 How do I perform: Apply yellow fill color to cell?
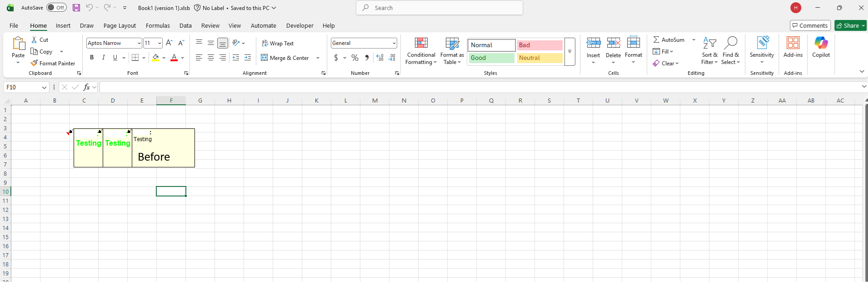coord(155,58)
